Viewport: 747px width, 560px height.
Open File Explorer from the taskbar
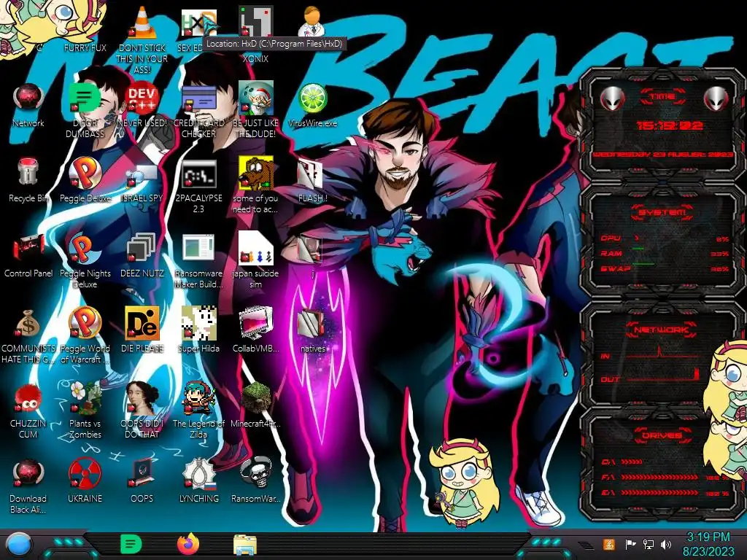click(x=245, y=545)
